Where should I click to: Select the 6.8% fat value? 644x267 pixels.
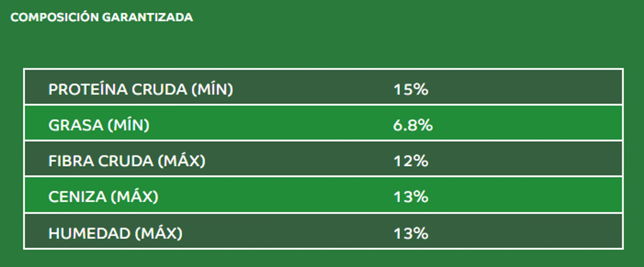(413, 125)
